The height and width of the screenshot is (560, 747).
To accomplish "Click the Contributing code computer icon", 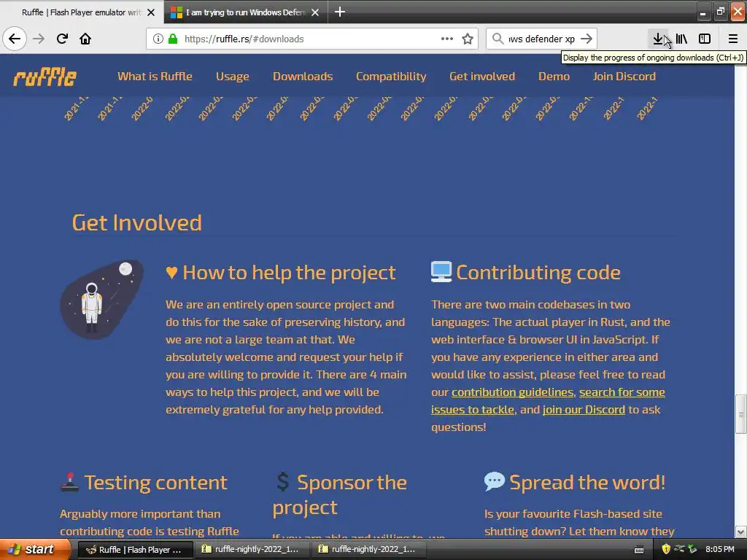I will coord(441,271).
